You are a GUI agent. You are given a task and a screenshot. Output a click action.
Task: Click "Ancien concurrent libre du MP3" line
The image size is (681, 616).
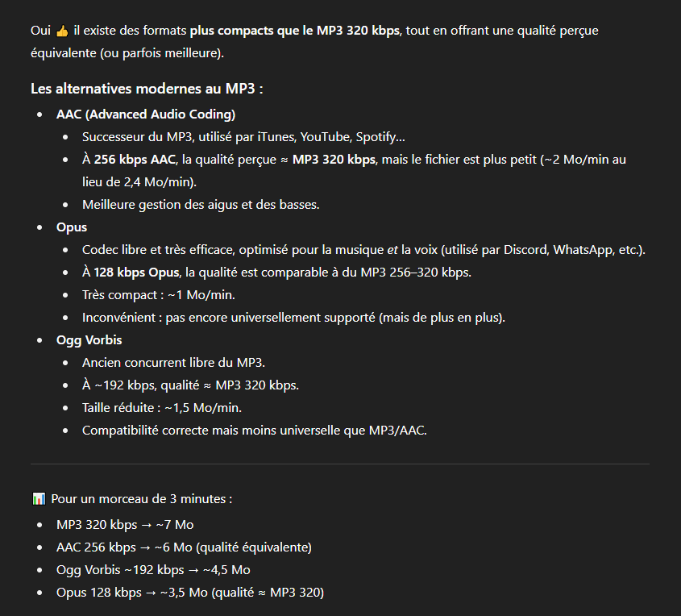click(x=173, y=362)
